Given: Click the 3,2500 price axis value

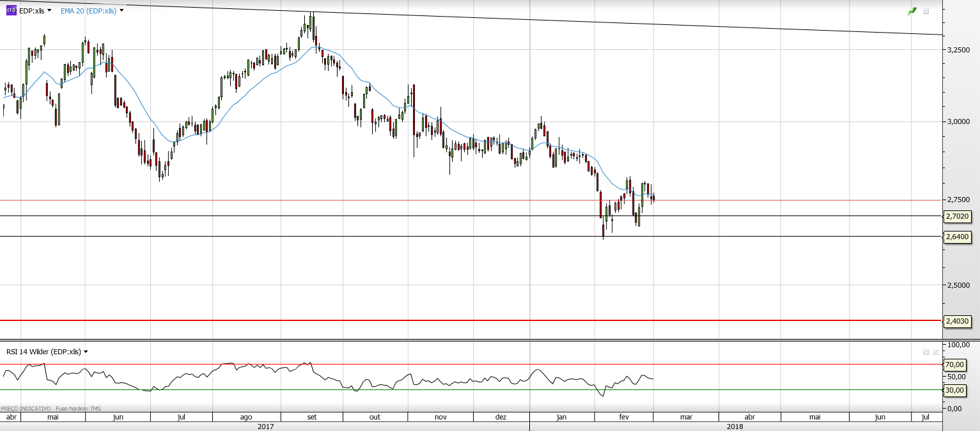Looking at the screenshot, I should click(958, 49).
